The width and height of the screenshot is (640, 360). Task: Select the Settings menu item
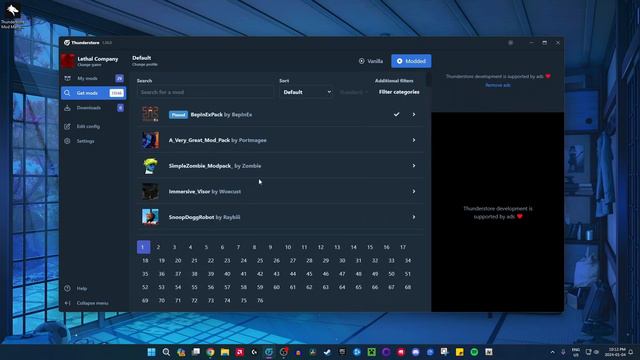93,141
